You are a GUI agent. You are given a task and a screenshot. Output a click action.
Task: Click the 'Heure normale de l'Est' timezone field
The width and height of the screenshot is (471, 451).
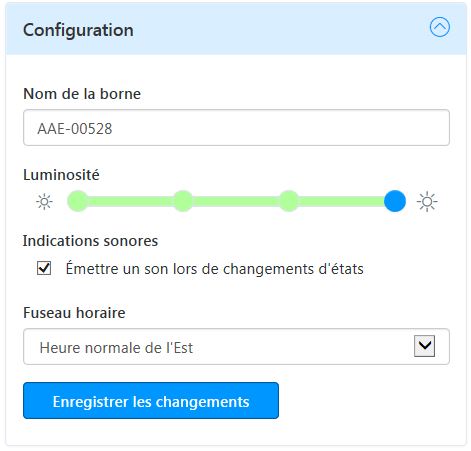click(236, 347)
